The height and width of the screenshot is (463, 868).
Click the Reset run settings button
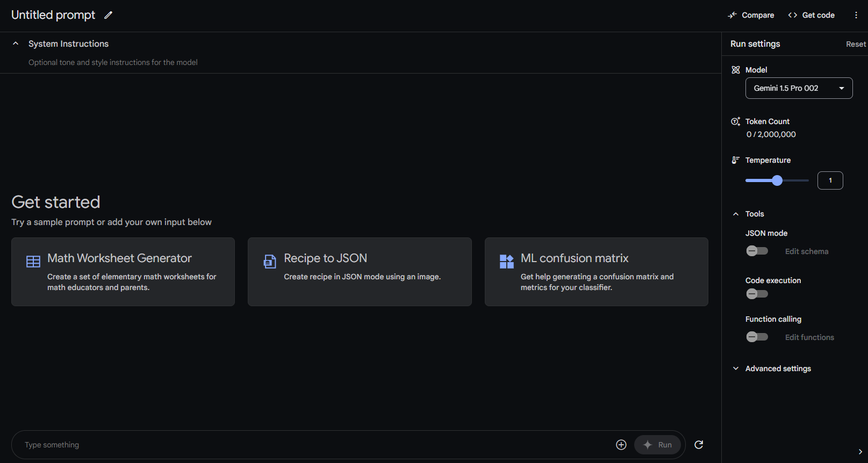856,44
